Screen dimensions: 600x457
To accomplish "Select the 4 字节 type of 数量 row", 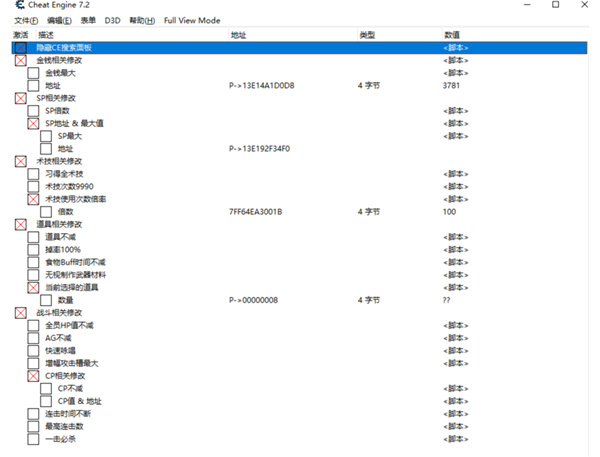I will [369, 300].
